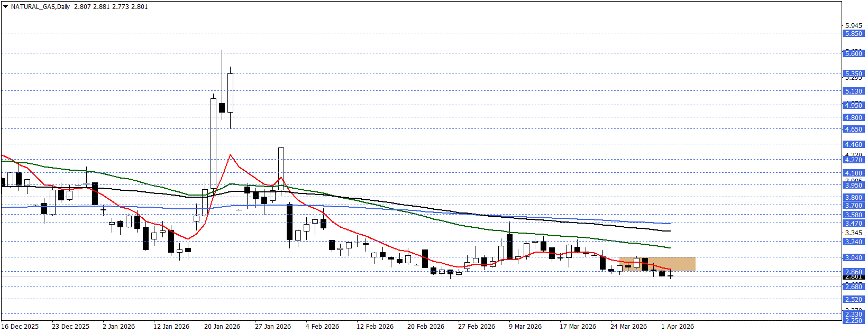This screenshot has height=333, width=868.
Task: Select the 20 Jan 2026 date label
Action: [222, 326]
